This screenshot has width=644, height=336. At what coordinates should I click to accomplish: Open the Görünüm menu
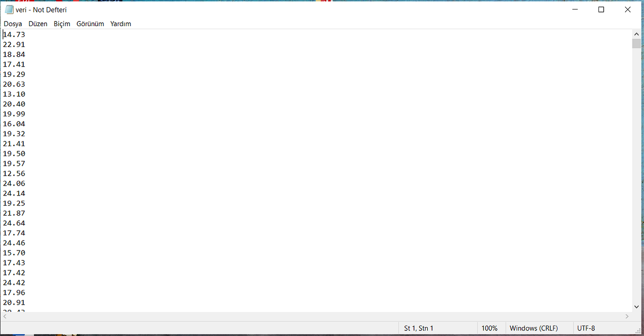pyautogui.click(x=90, y=24)
